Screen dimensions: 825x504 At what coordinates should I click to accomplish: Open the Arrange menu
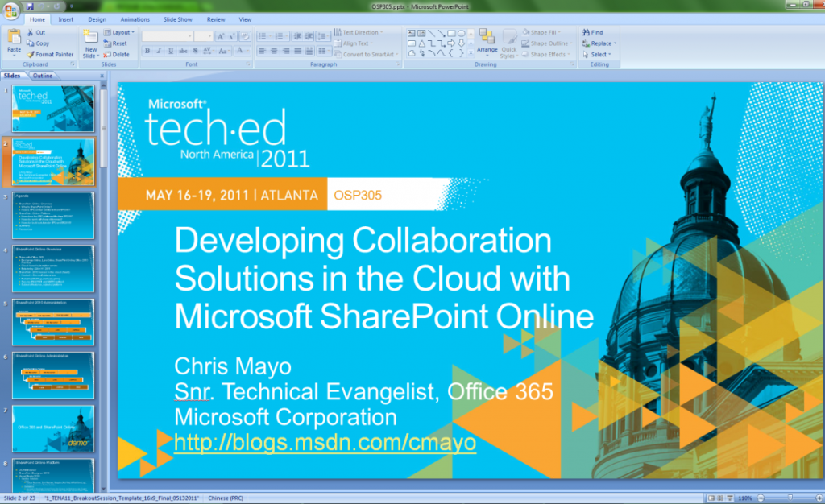point(487,43)
